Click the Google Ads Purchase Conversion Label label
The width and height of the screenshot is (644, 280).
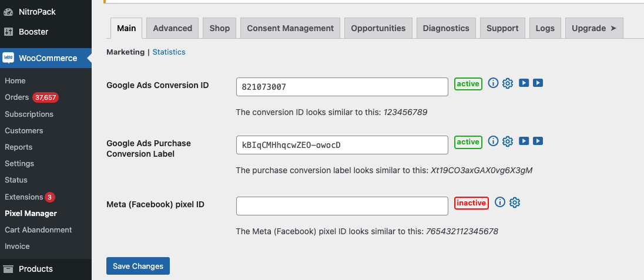click(x=149, y=149)
